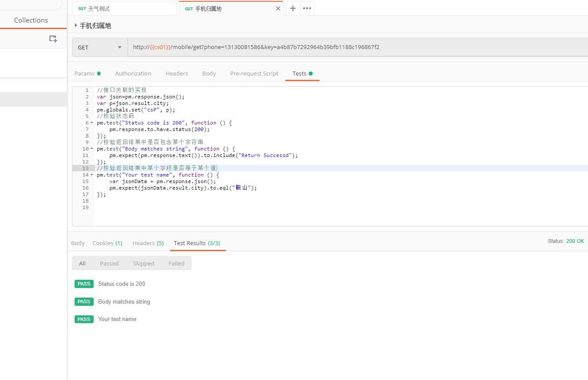Click the //校验状态码 comment on line 5
The image size is (588, 380).
(115, 116)
